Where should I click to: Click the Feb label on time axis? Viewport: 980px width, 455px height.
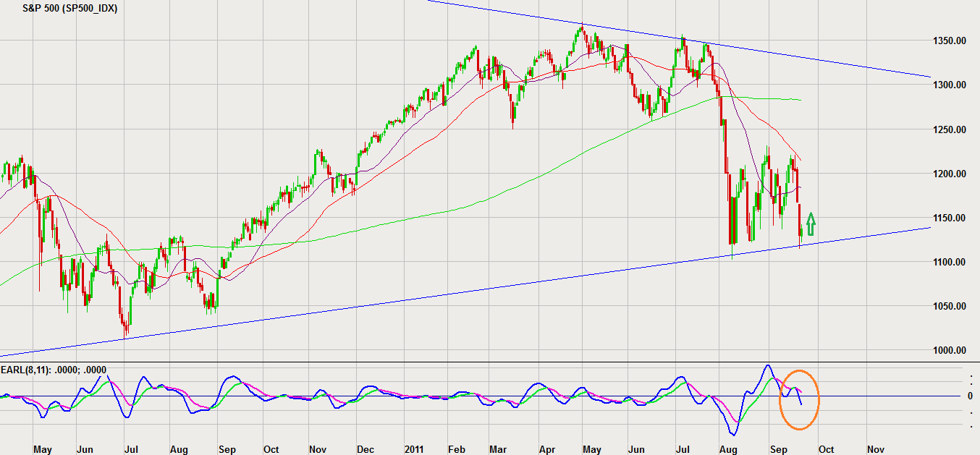pos(455,449)
